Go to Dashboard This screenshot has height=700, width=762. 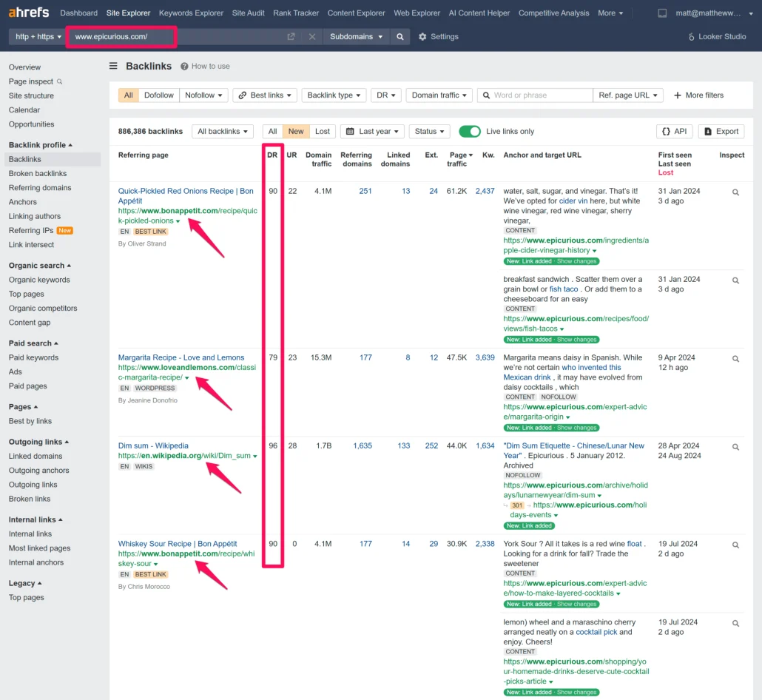tap(78, 13)
